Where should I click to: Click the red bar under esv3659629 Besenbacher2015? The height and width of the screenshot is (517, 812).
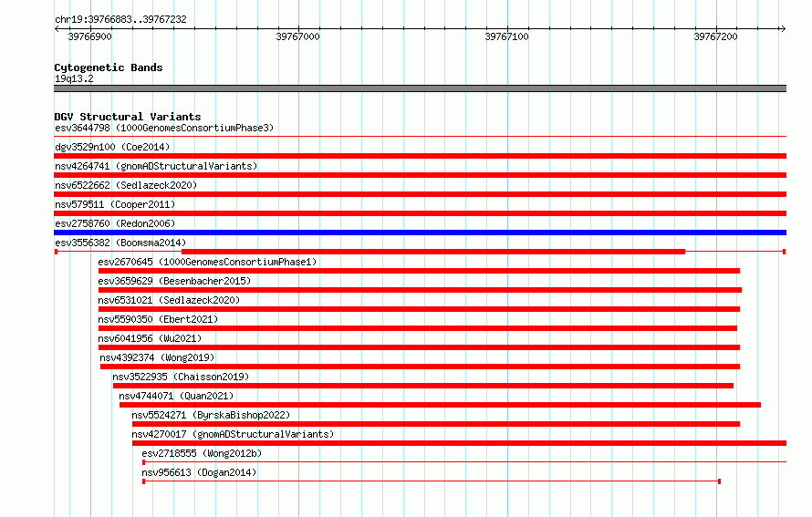[x=420, y=290]
